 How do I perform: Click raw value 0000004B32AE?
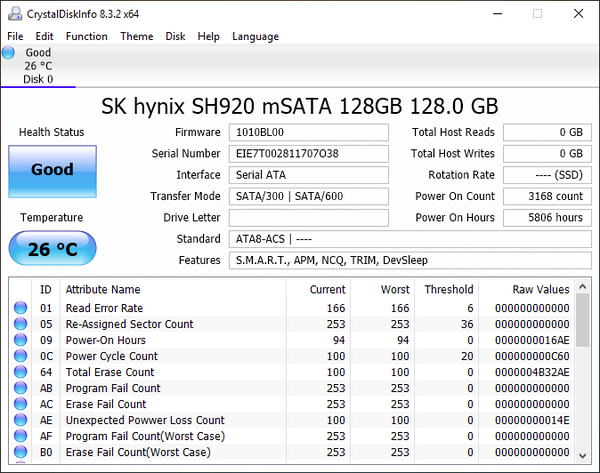[x=532, y=372]
